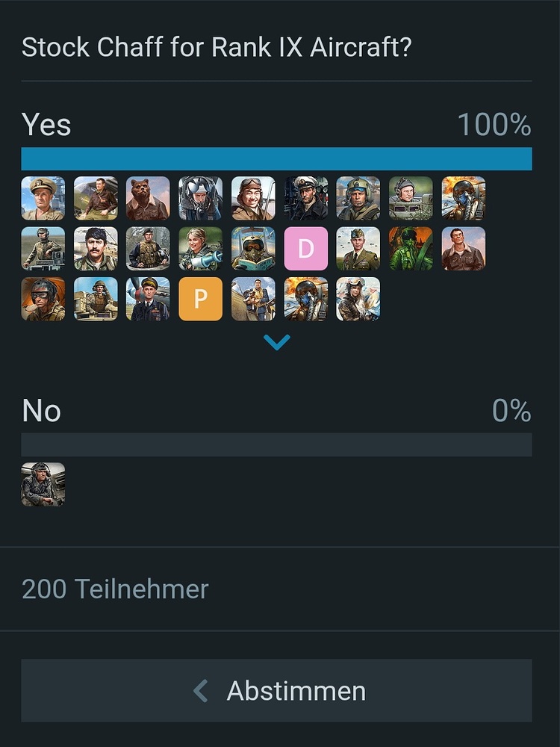Image resolution: width=560 pixels, height=747 pixels.
Task: Click the poll title about Stock Chaff
Action: tap(217, 48)
